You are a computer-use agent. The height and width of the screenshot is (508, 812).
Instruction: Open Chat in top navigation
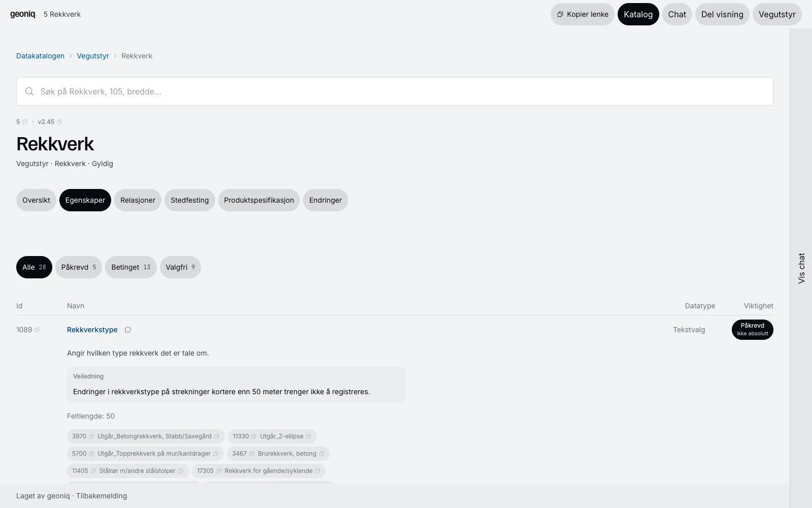[x=677, y=14]
